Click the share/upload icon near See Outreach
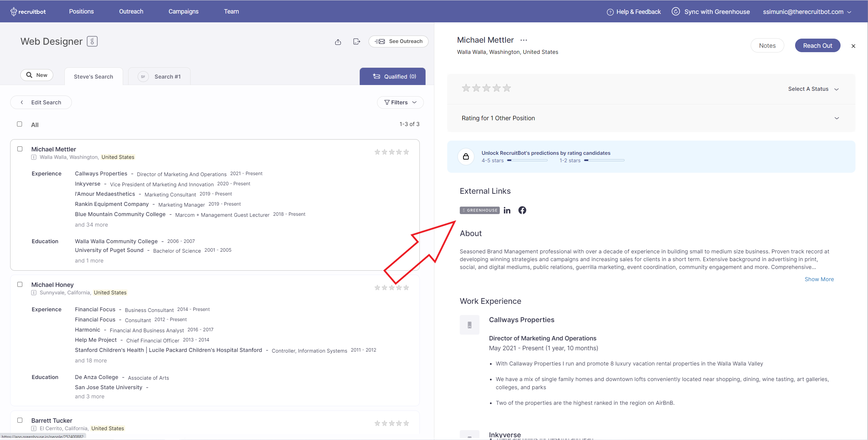This screenshot has height=440, width=868. coord(338,42)
